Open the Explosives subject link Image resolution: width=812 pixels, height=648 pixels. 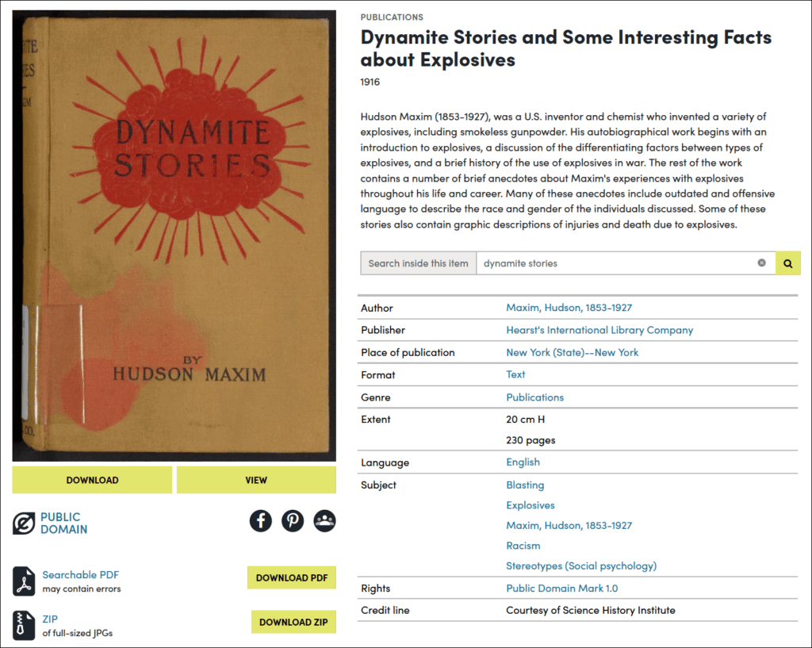(x=530, y=505)
